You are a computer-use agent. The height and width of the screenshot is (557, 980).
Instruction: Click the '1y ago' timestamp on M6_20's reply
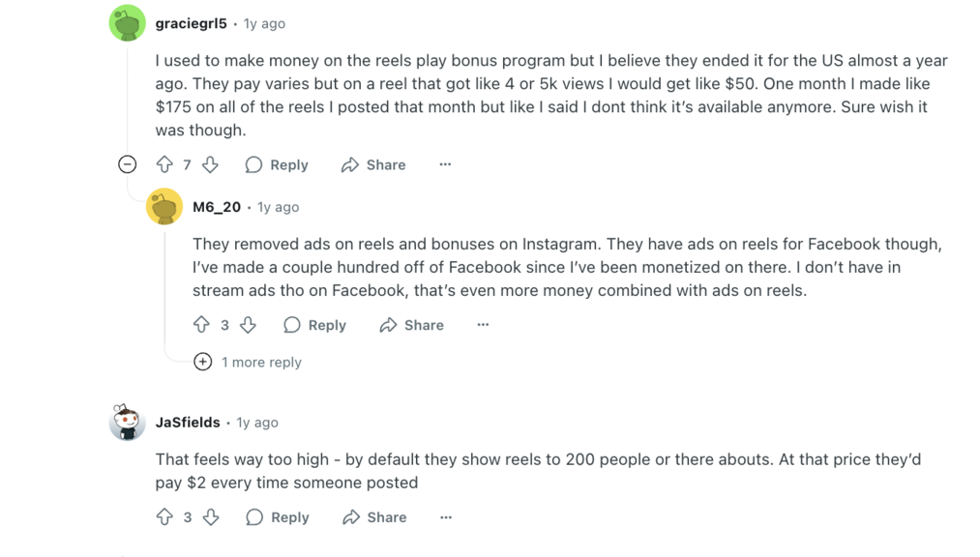pos(280,207)
